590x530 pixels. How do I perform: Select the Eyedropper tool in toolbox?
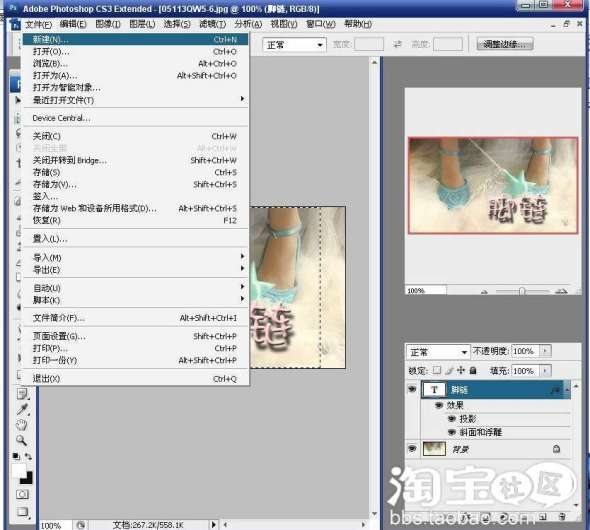coord(22,409)
